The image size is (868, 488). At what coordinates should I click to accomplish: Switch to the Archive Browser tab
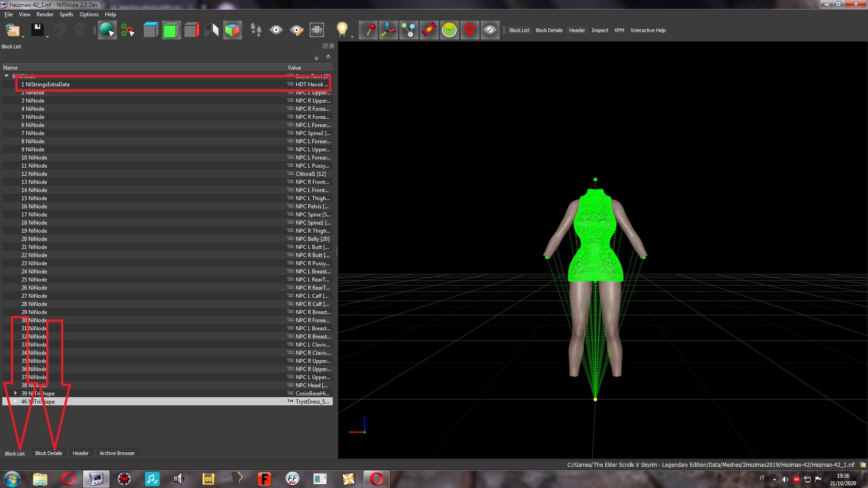(117, 453)
